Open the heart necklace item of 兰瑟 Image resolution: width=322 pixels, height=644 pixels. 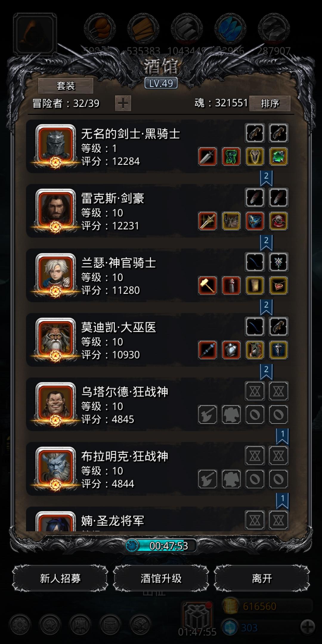click(x=278, y=286)
